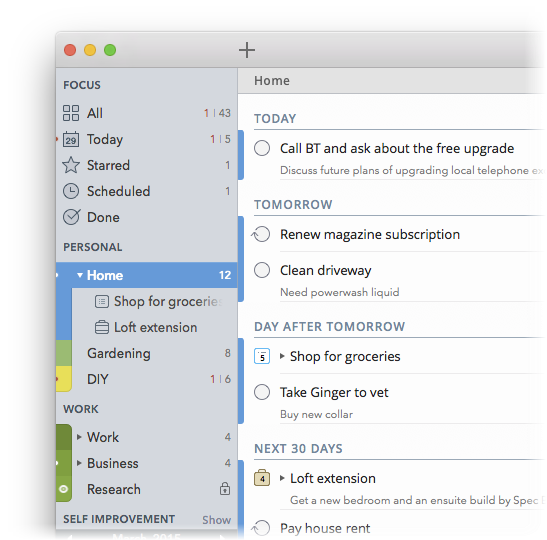Mark Call BT task as complete
Screen dimensions: 547x540
click(x=262, y=148)
